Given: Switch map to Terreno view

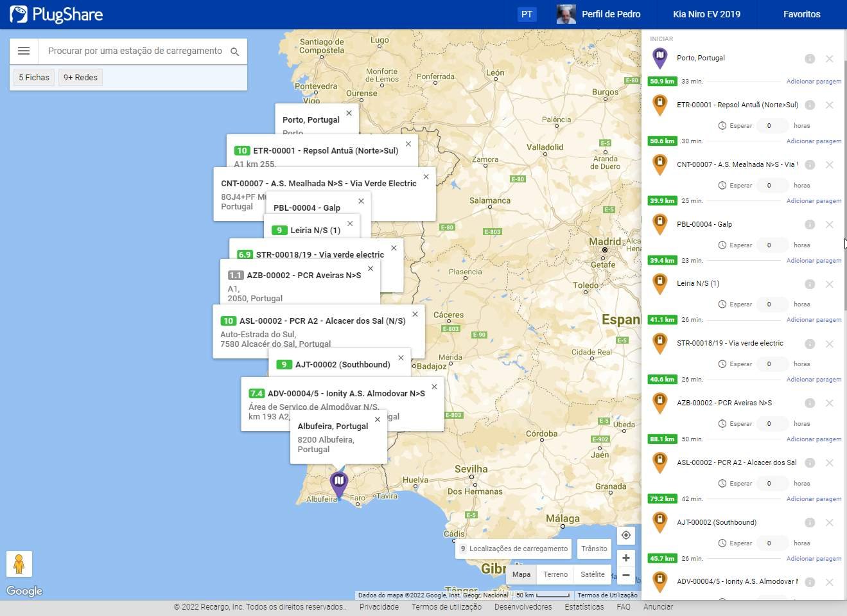Looking at the screenshot, I should (555, 574).
